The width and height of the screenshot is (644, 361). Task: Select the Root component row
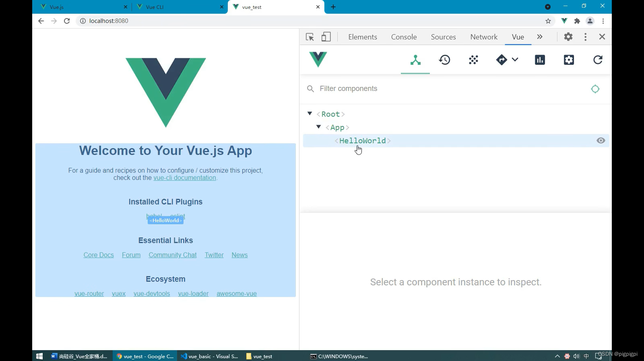point(456,114)
